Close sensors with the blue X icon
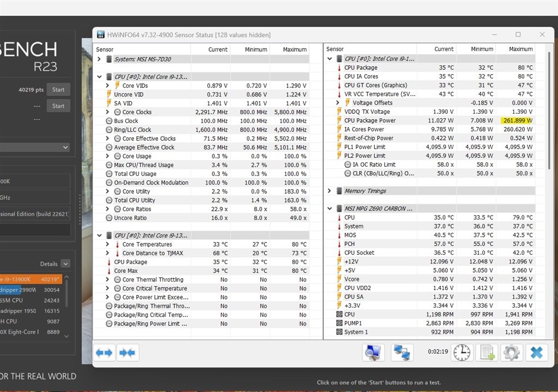Viewport: 558px width, 392px height. [x=536, y=352]
